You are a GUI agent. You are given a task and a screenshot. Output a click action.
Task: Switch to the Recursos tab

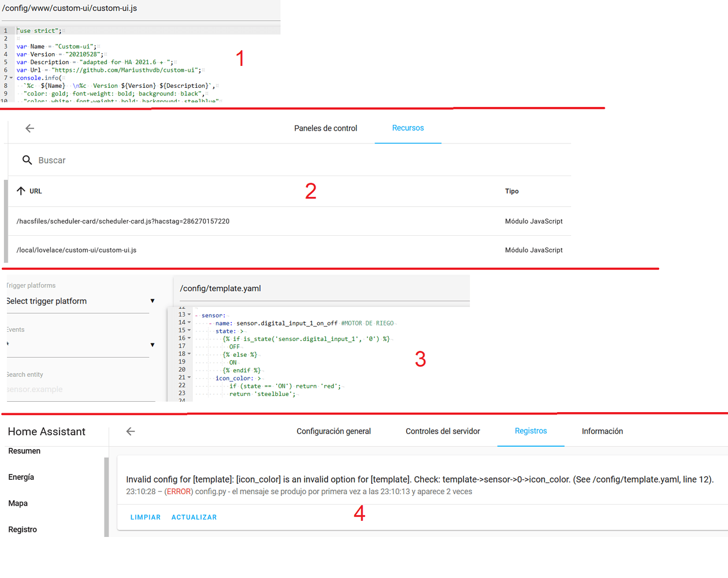pyautogui.click(x=408, y=128)
